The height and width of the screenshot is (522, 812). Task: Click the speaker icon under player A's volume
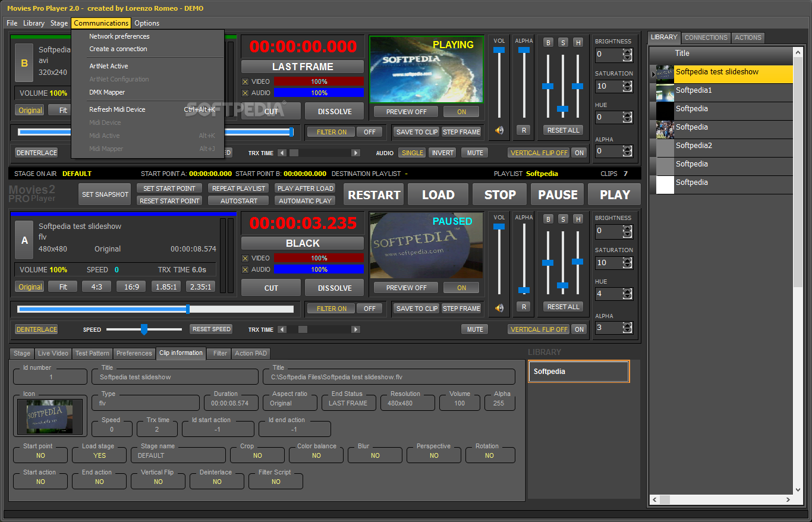499,307
